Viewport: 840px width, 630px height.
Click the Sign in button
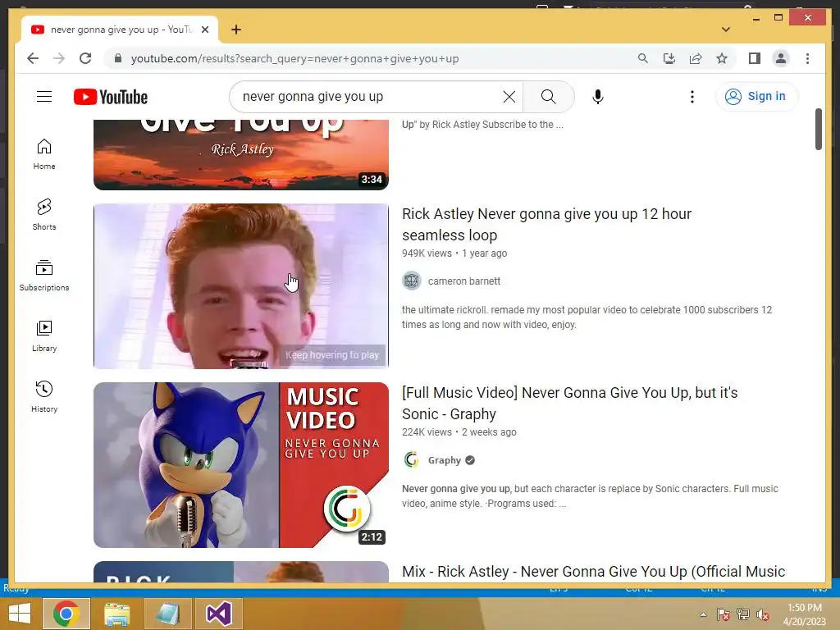756,97
